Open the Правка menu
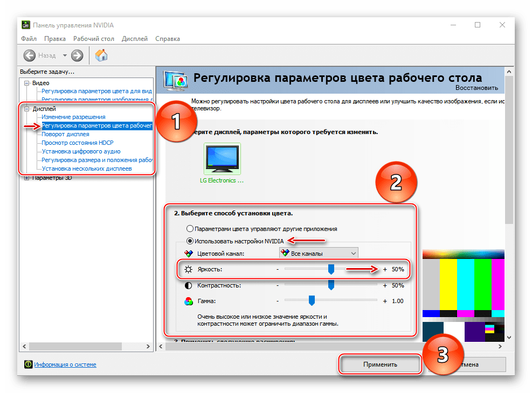The height and width of the screenshot is (393, 532). point(55,39)
